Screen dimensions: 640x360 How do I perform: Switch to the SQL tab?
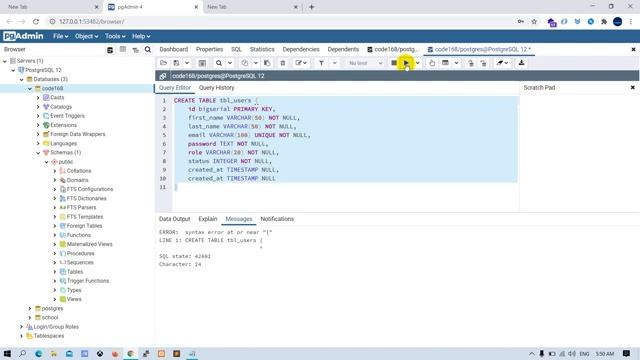(x=236, y=49)
